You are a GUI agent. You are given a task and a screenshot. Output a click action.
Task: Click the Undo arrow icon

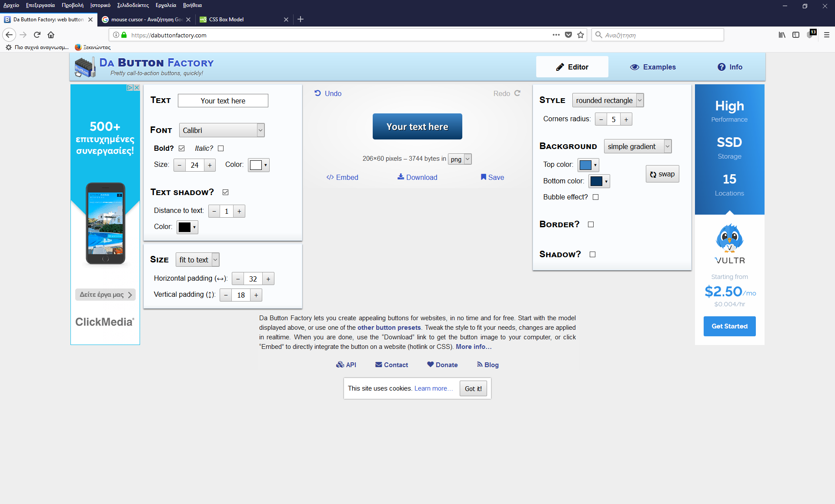tap(317, 93)
